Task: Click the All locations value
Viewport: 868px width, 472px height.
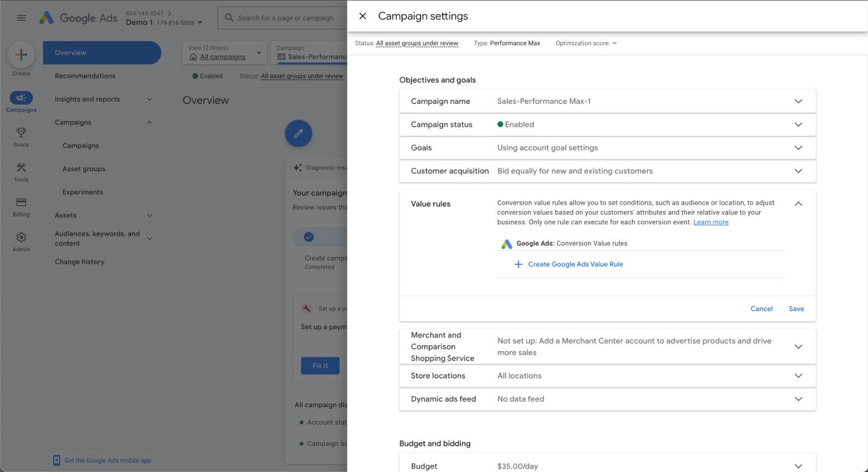Action: [x=519, y=376]
